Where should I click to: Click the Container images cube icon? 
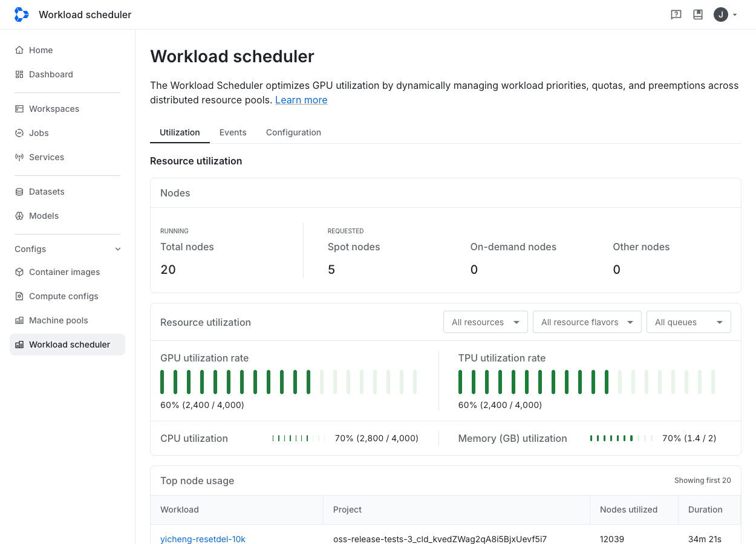19,272
